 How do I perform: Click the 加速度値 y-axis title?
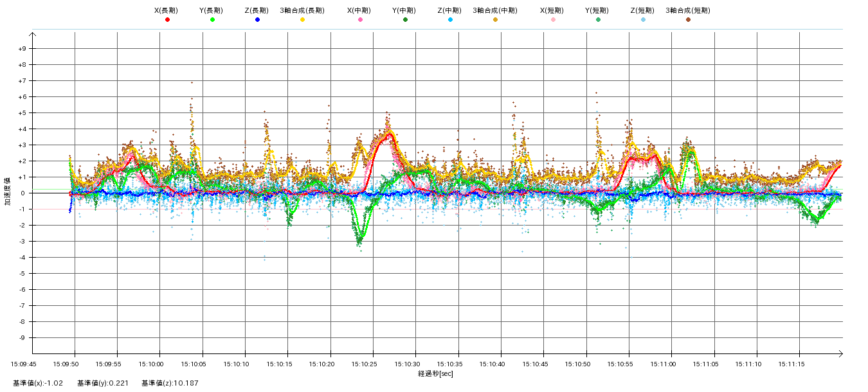(x=8, y=191)
